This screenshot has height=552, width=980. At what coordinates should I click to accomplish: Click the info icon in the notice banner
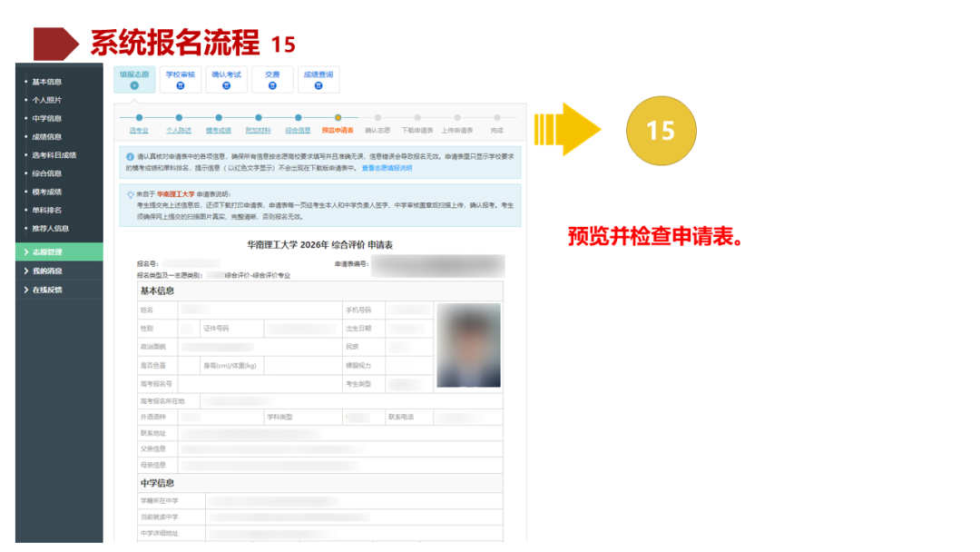[x=130, y=156]
